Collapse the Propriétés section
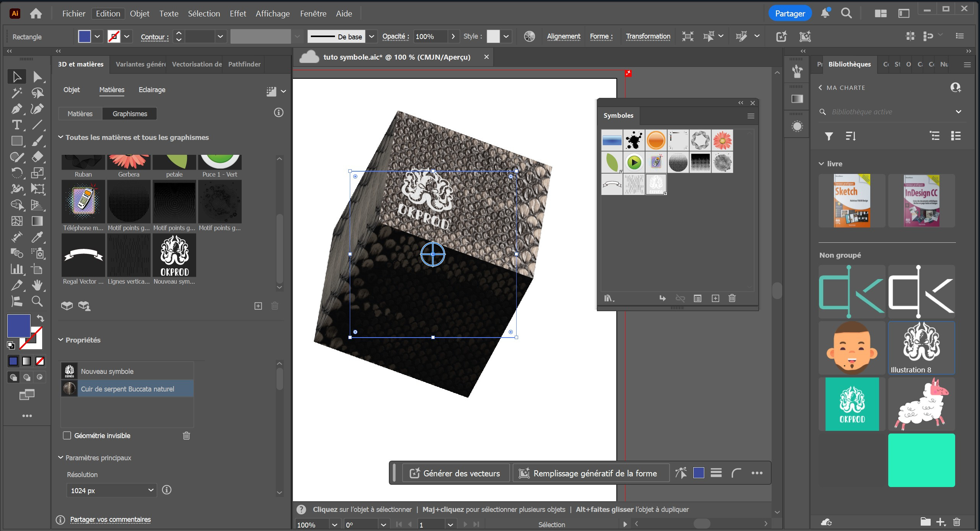 [60, 340]
